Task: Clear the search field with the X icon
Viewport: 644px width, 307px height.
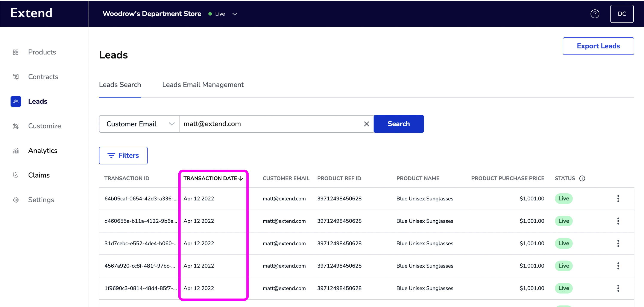Action: (366, 124)
